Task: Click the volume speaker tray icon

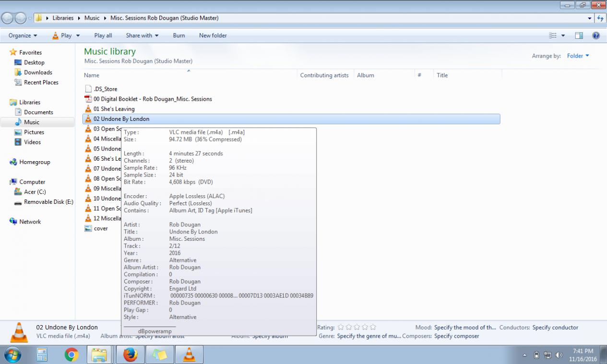Action: click(x=559, y=355)
